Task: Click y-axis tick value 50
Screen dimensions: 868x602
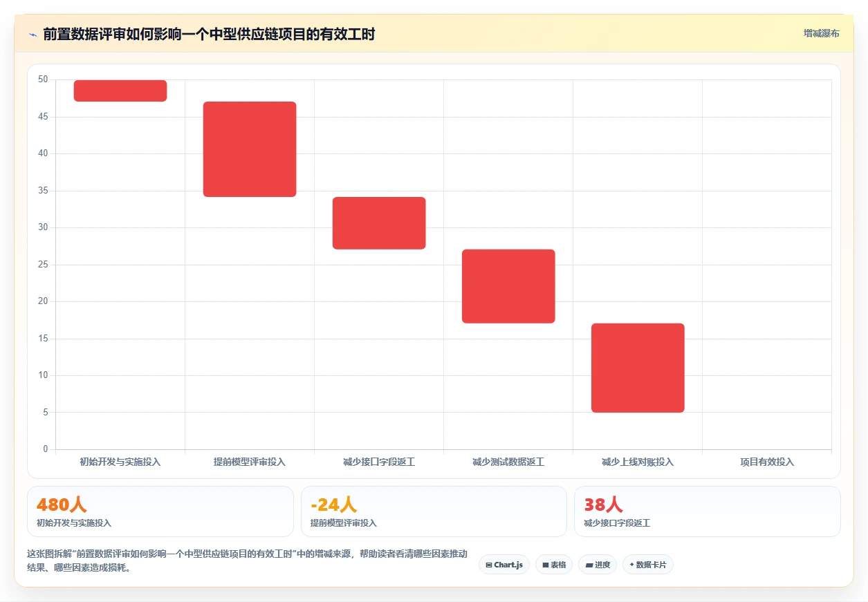Action: [x=43, y=79]
